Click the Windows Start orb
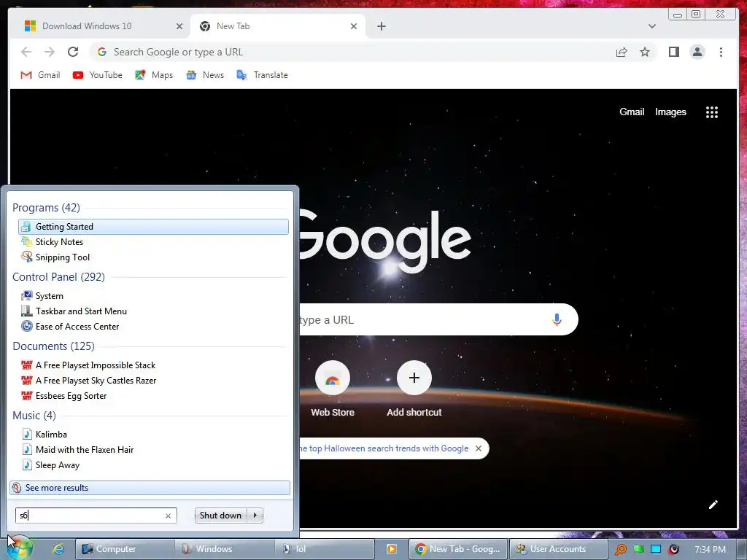Viewport: 747px width, 560px height. tap(19, 548)
